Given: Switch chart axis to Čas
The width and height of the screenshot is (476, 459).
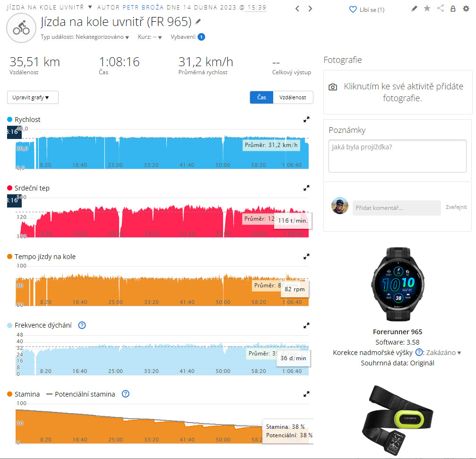Looking at the screenshot, I should [x=262, y=97].
